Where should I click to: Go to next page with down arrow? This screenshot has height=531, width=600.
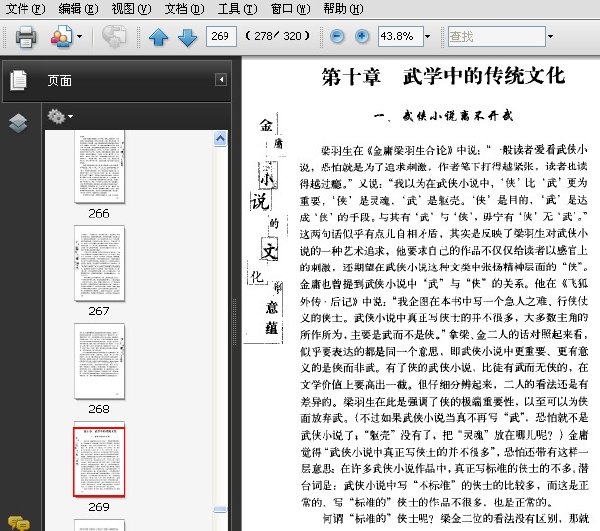[188, 37]
